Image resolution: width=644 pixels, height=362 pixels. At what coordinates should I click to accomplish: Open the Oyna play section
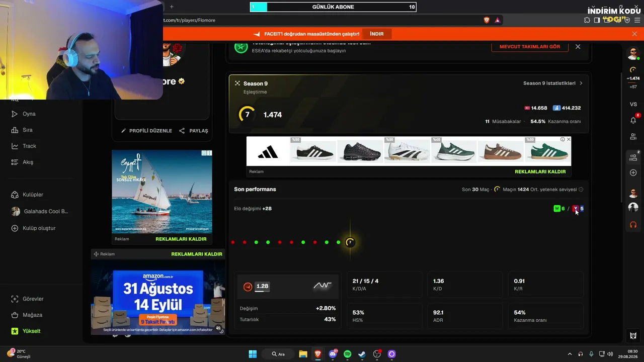click(x=24, y=114)
